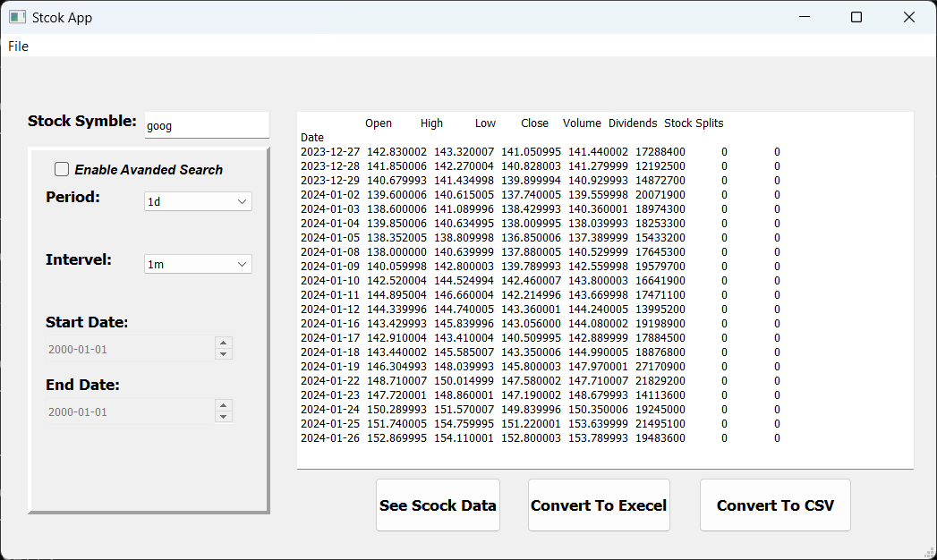This screenshot has height=560, width=937.
Task: Open the File menu
Action: 17,46
